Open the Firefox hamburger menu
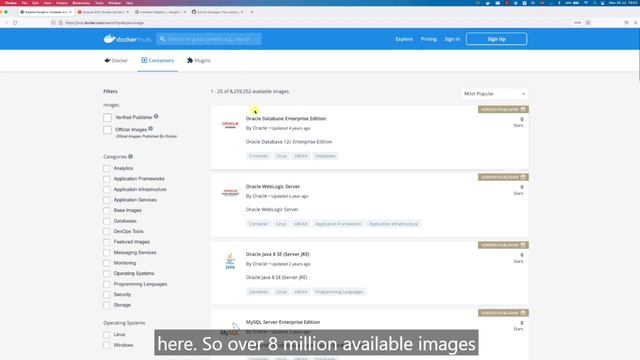Viewport: 640px width, 360px height. [x=636, y=23]
